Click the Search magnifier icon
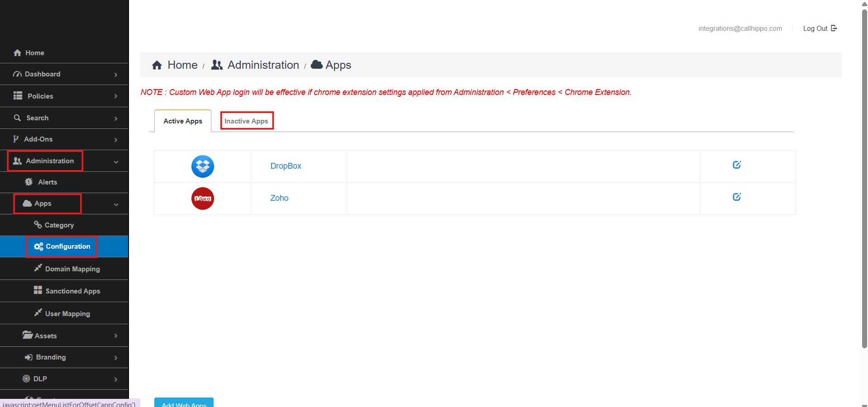Screen dimensions: 868x407 tap(18, 118)
